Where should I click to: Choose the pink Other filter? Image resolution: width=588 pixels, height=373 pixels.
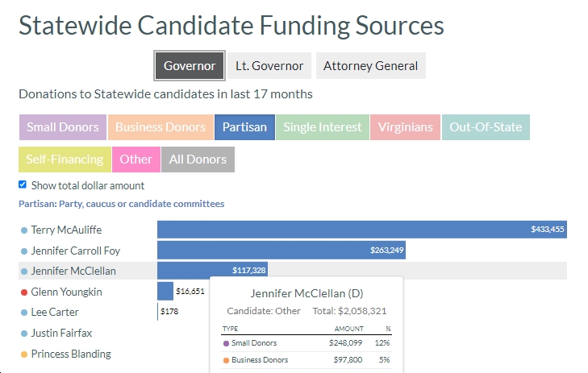click(x=136, y=160)
